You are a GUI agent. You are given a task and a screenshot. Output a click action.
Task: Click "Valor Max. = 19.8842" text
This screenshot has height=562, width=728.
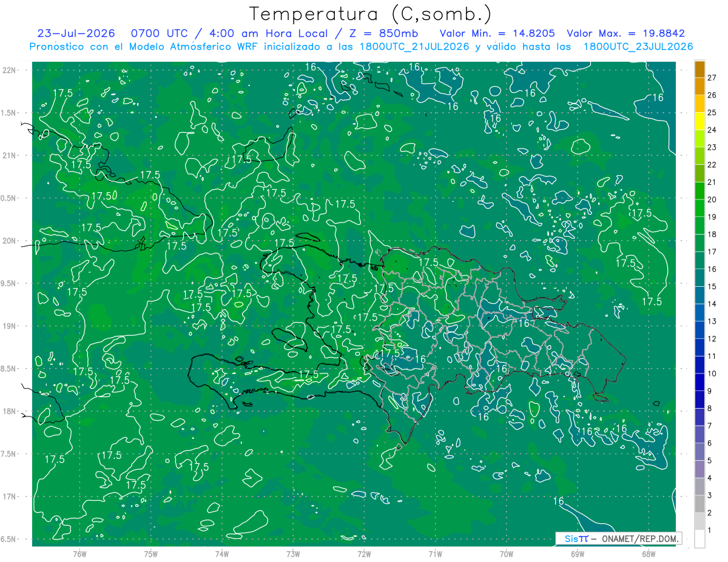click(625, 33)
